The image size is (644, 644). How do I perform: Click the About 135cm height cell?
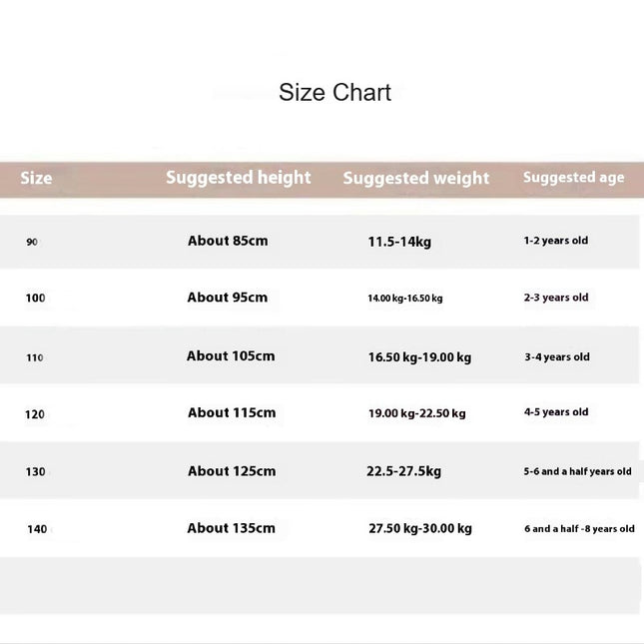(x=232, y=528)
